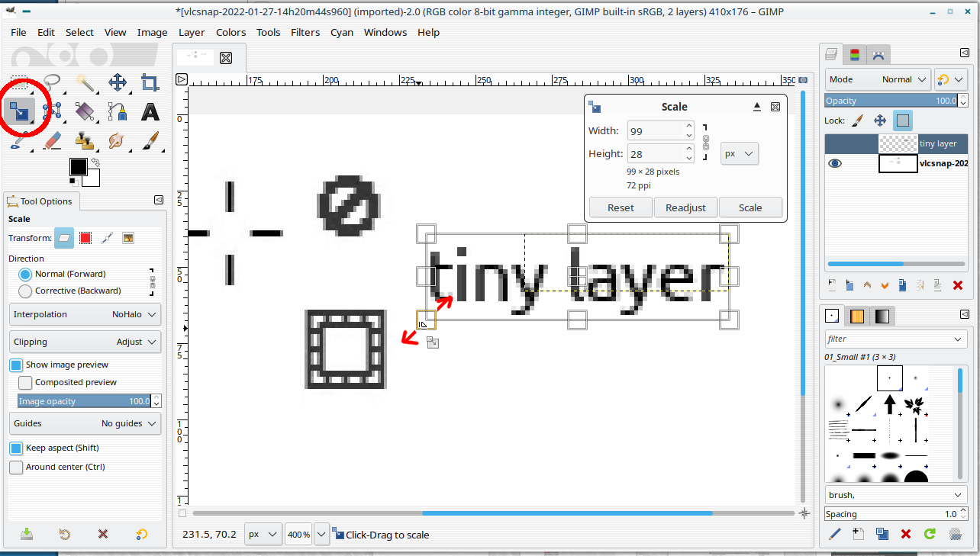Select the Crop tool

click(150, 82)
